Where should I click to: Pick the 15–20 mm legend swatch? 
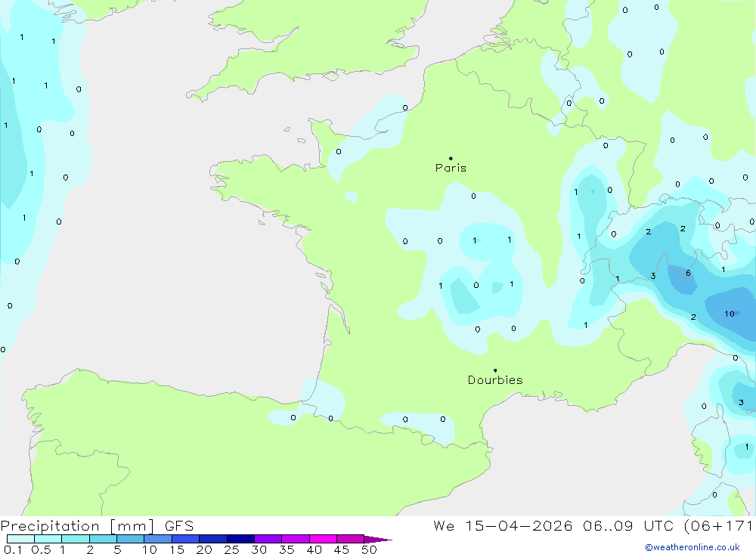coord(186,539)
